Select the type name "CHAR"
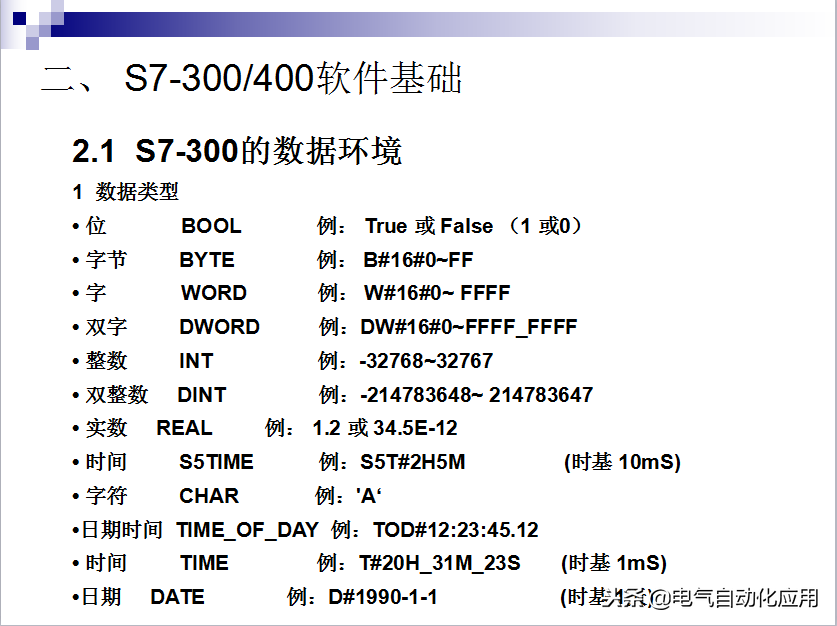Image resolution: width=837 pixels, height=626 pixels. pyautogui.click(x=209, y=496)
